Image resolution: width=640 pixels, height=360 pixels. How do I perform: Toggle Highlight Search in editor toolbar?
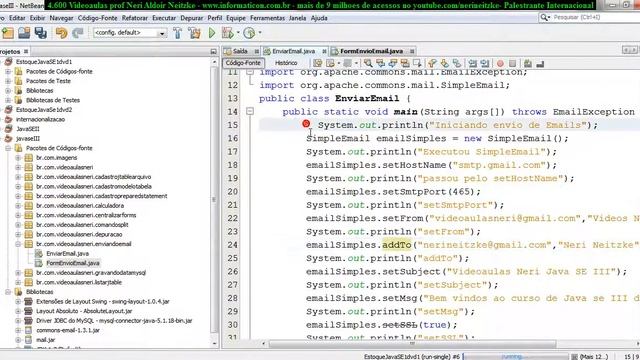click(x=405, y=63)
